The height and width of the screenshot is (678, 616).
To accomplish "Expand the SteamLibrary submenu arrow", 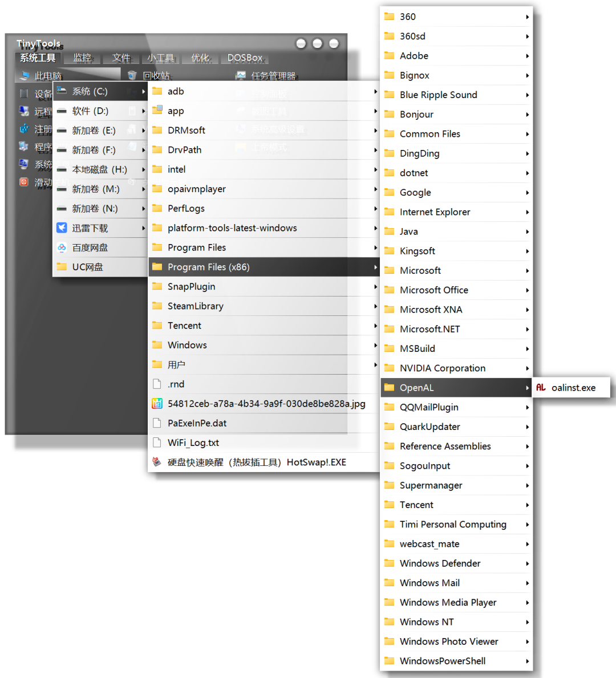I will pyautogui.click(x=375, y=306).
